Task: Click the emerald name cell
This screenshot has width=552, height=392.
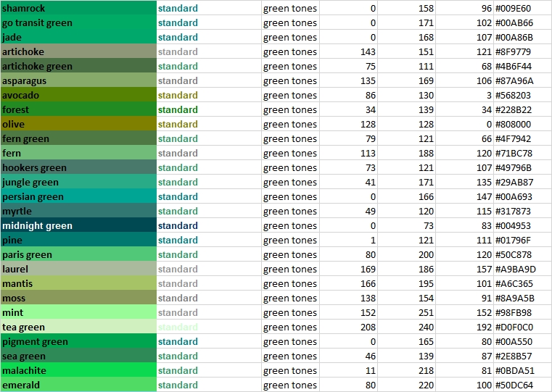Action: [x=78, y=385]
